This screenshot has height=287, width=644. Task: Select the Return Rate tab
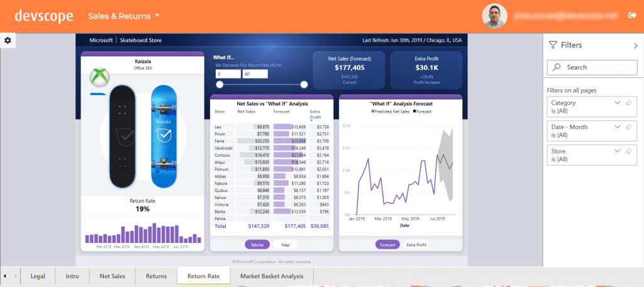[203, 276]
